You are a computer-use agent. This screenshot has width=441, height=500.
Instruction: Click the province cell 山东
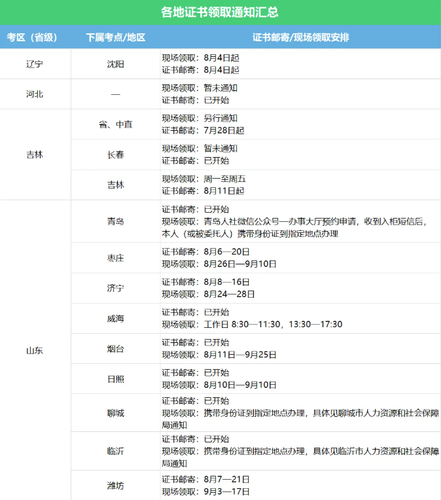click(x=35, y=351)
